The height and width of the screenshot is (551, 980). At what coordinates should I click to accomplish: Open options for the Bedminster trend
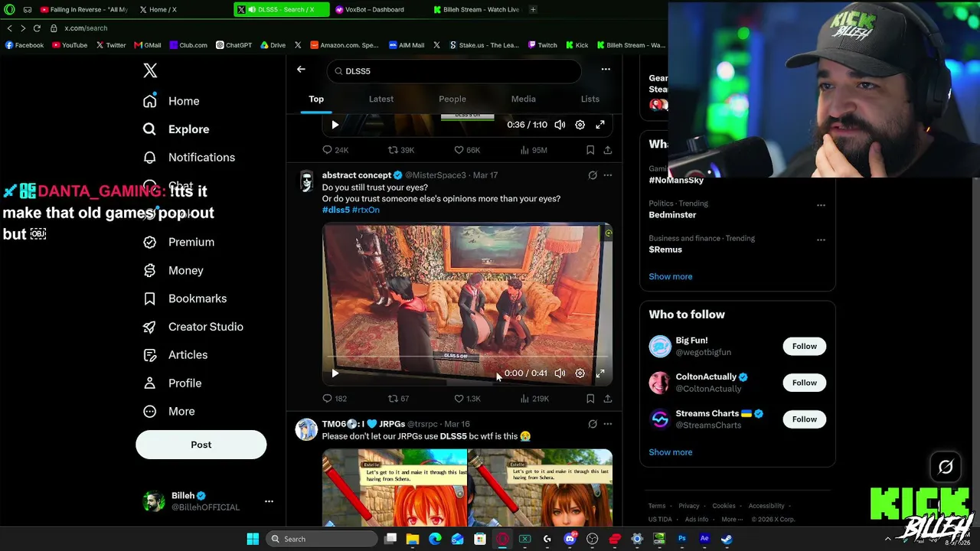(821, 205)
